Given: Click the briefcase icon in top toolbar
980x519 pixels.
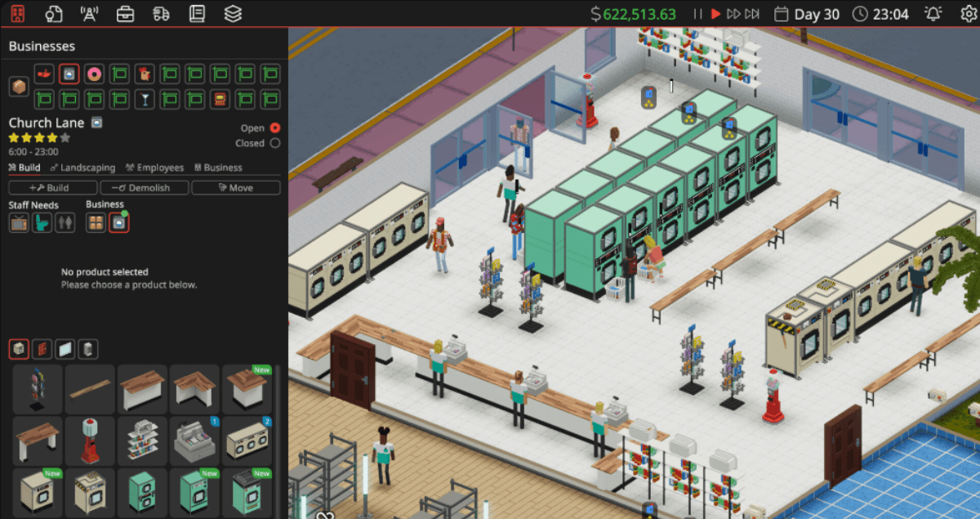Looking at the screenshot, I should pyautogui.click(x=125, y=14).
